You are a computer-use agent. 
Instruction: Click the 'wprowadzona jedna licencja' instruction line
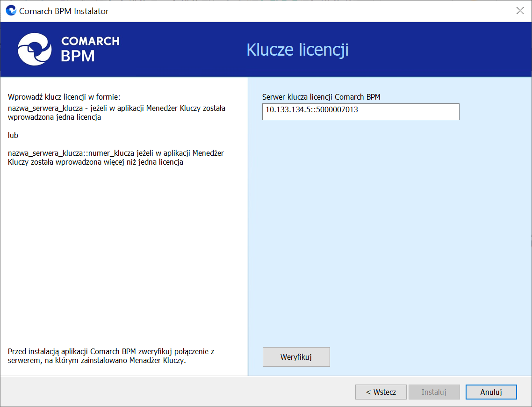[x=54, y=117]
